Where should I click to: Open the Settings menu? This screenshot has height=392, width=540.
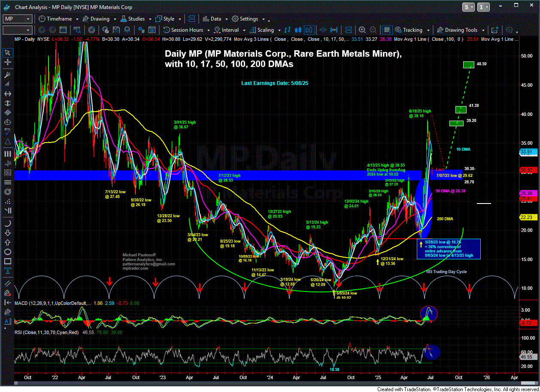click(245, 19)
